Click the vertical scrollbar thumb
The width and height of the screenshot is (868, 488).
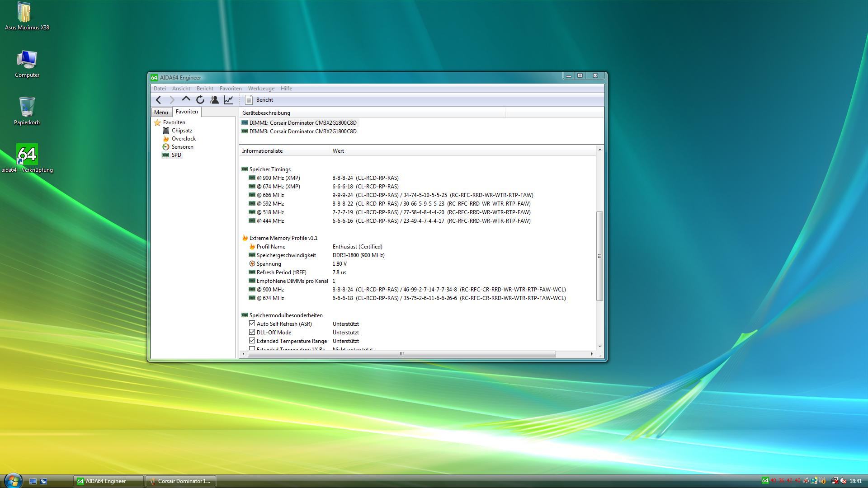(600, 256)
